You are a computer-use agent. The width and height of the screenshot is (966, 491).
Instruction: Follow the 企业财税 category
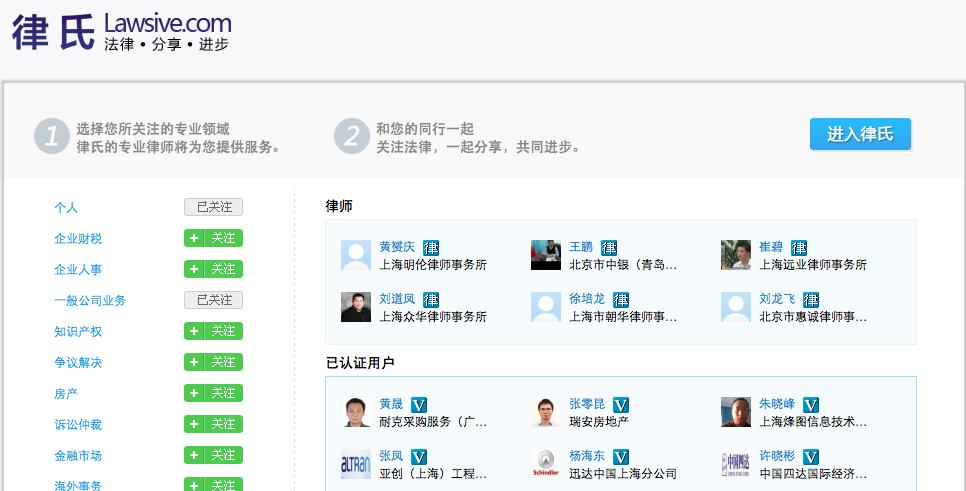point(213,238)
